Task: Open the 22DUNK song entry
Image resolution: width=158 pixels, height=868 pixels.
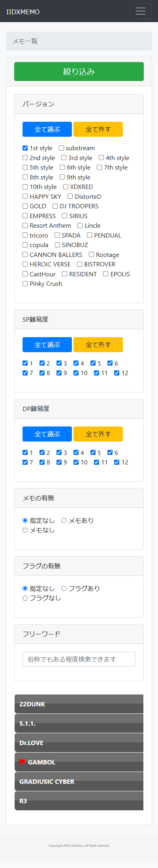Action: click(x=79, y=704)
